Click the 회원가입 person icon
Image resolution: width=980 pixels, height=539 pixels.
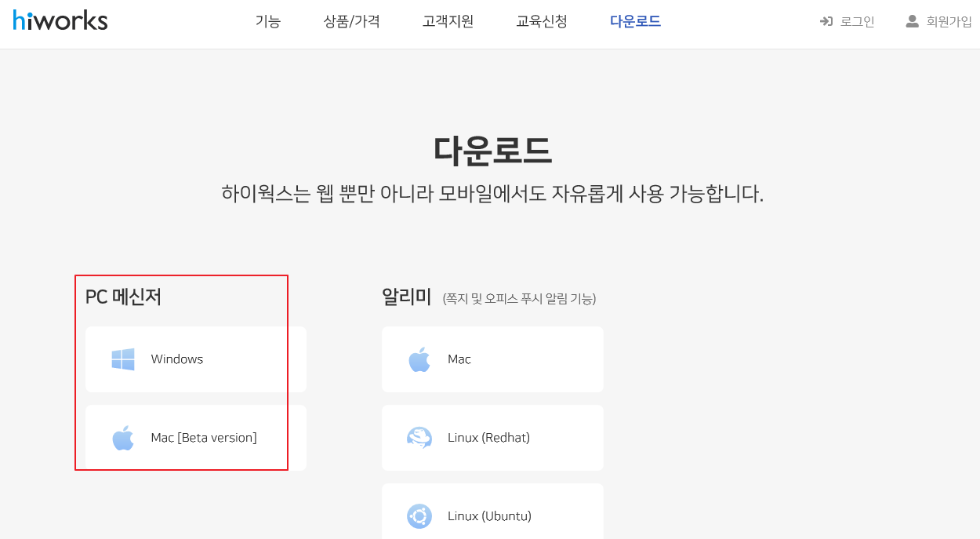[x=912, y=21]
